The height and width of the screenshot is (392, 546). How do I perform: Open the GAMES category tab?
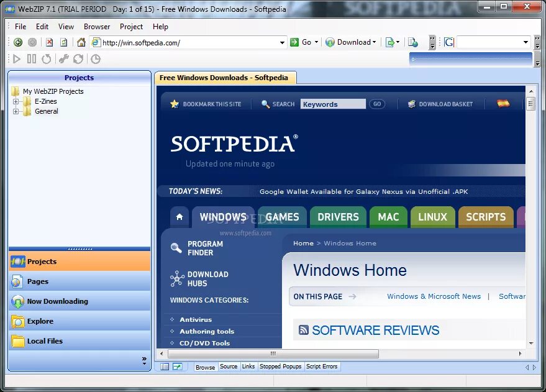coord(283,217)
